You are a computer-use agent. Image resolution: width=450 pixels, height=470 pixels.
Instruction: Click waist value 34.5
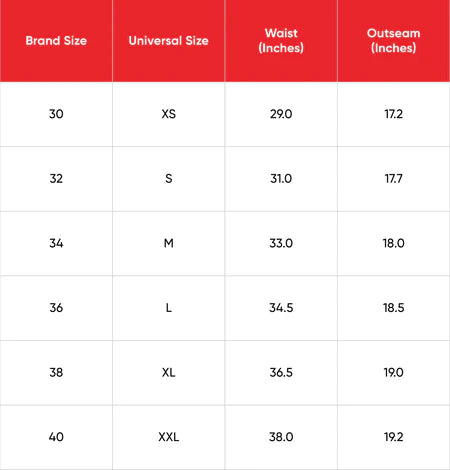click(281, 308)
